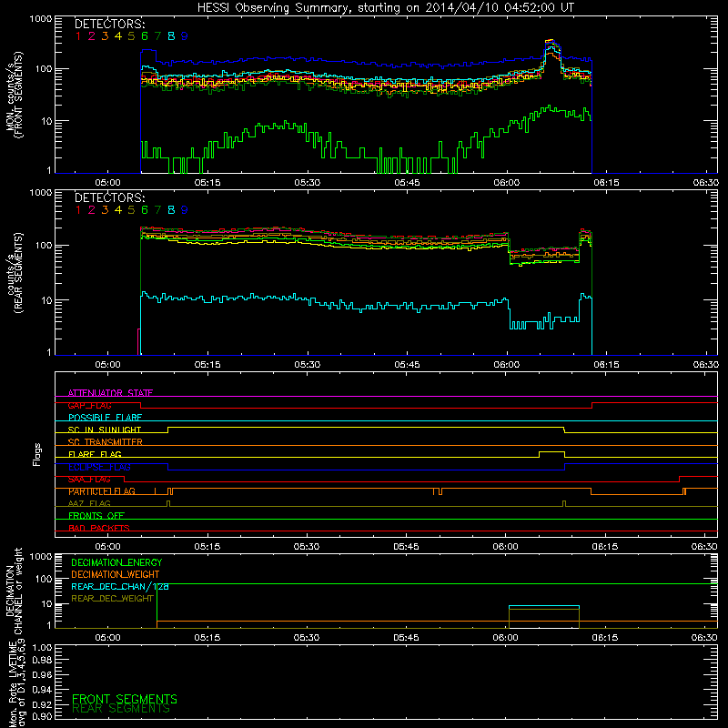This screenshot has height=728, width=728.
Task: Click the DECIMATION_WEIGHT legend entry
Action: click(116, 575)
